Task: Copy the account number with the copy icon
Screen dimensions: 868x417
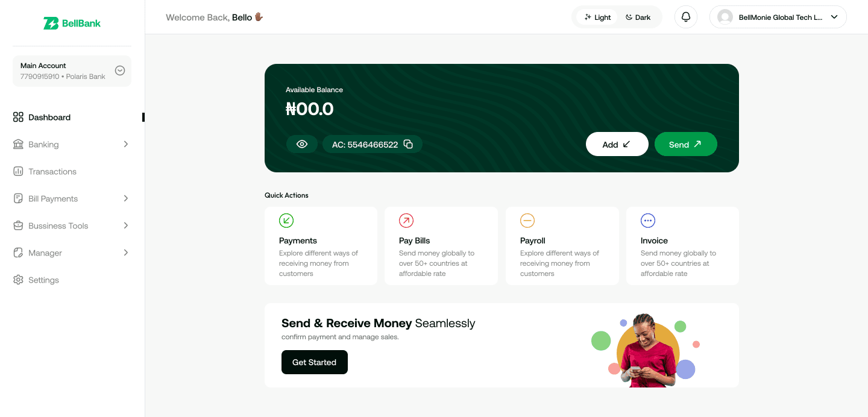Action: tap(408, 144)
